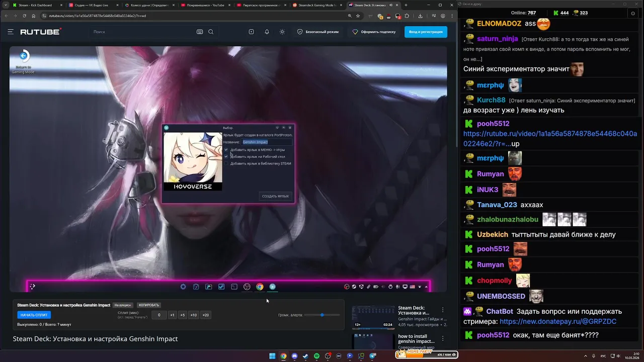Screen dimensions: 644x362
Task: Click the upload video plus icon
Action: click(251, 32)
